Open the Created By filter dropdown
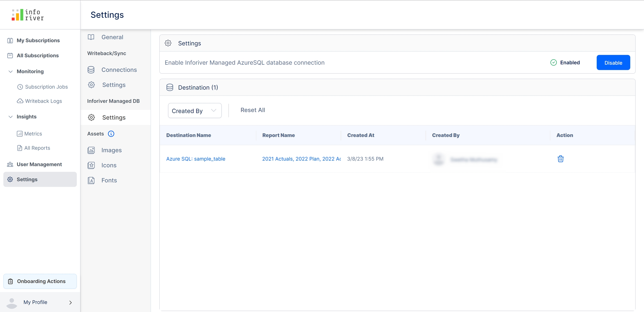The height and width of the screenshot is (312, 644). [x=195, y=111]
